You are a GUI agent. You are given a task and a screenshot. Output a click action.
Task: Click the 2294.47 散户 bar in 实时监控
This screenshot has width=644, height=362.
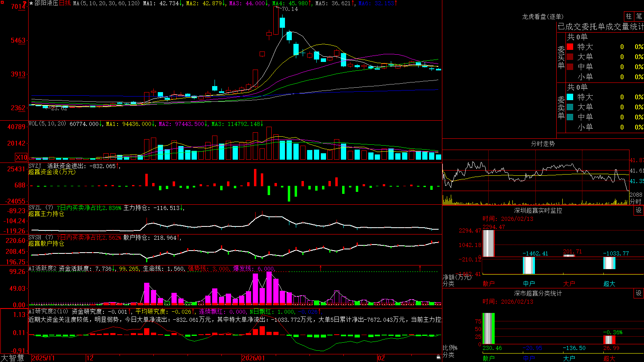click(x=488, y=243)
